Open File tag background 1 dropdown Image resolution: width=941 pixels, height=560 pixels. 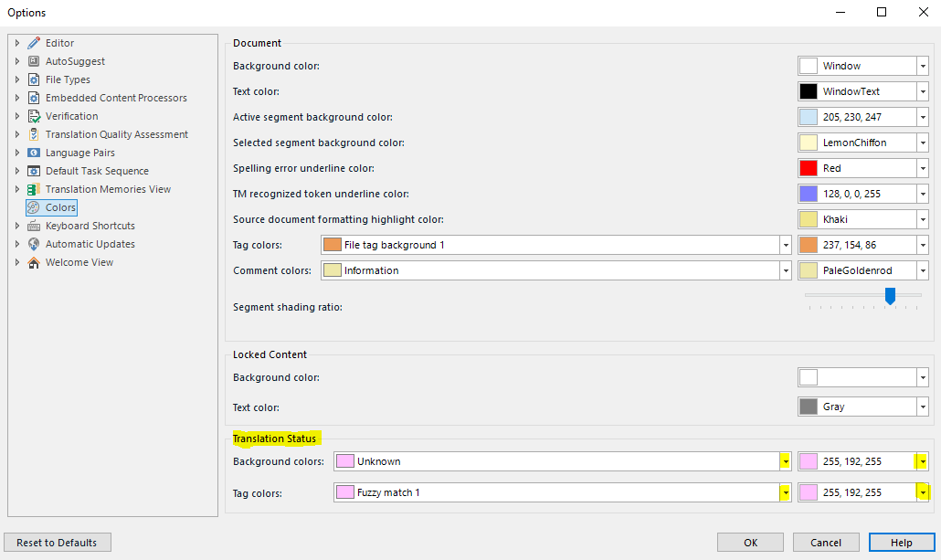[785, 245]
